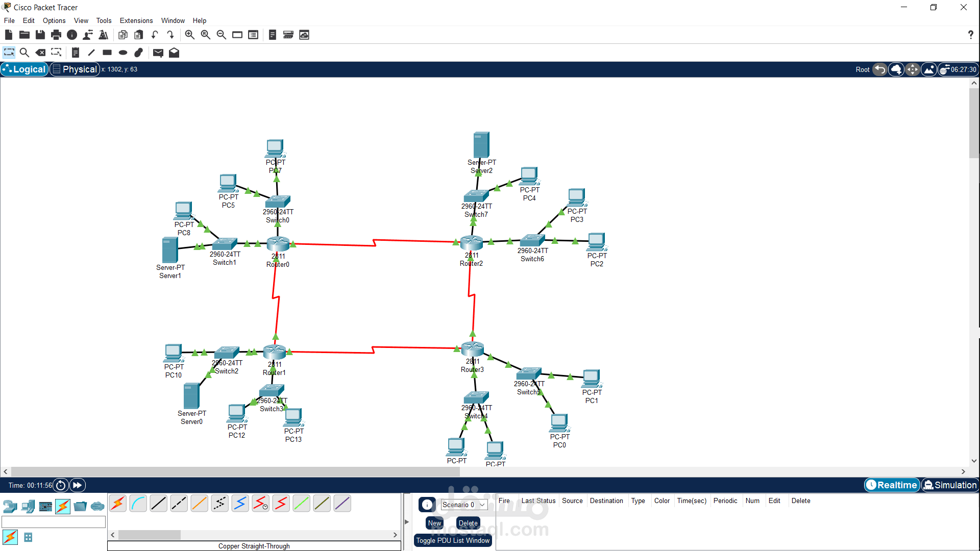Select the Draw Freeform tool
Screen dimensions: 980x551
point(139,53)
